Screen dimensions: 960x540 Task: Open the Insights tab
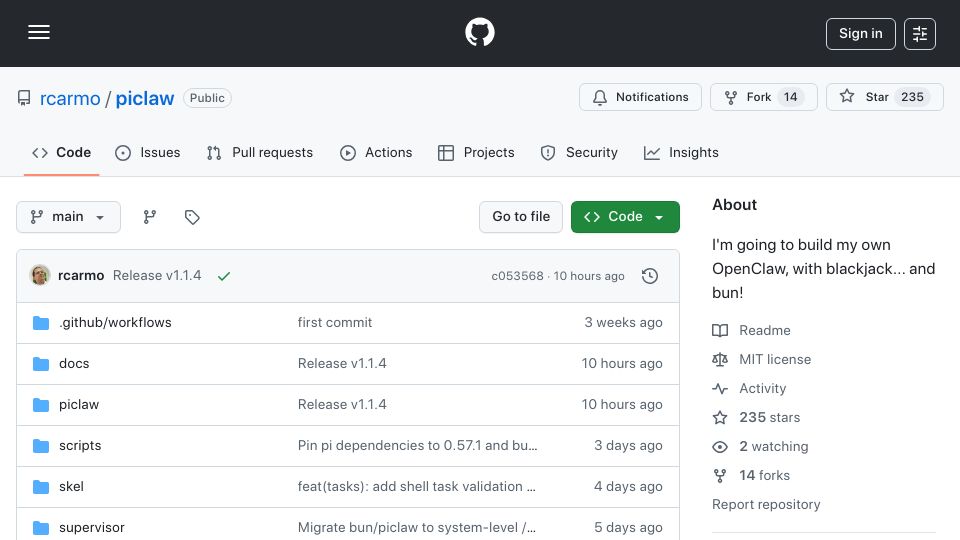click(681, 152)
